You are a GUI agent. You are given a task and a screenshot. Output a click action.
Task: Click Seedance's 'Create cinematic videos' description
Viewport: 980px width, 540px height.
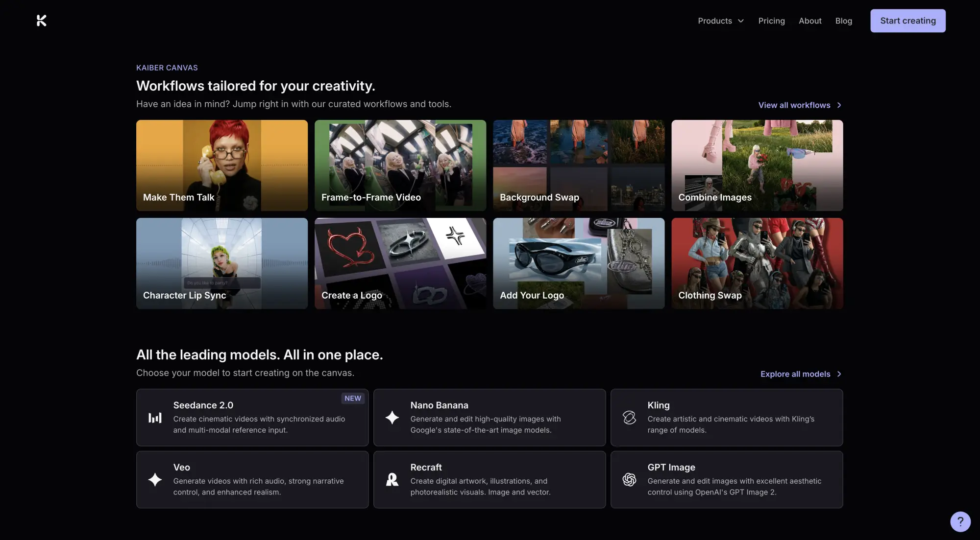click(x=259, y=424)
